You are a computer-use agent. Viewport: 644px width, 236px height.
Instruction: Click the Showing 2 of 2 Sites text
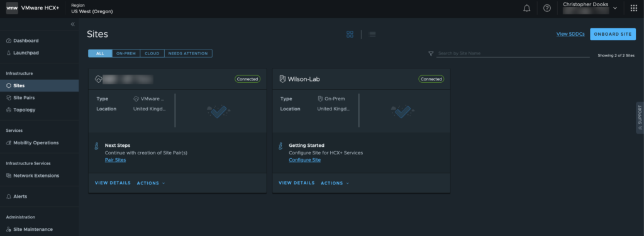point(616,55)
